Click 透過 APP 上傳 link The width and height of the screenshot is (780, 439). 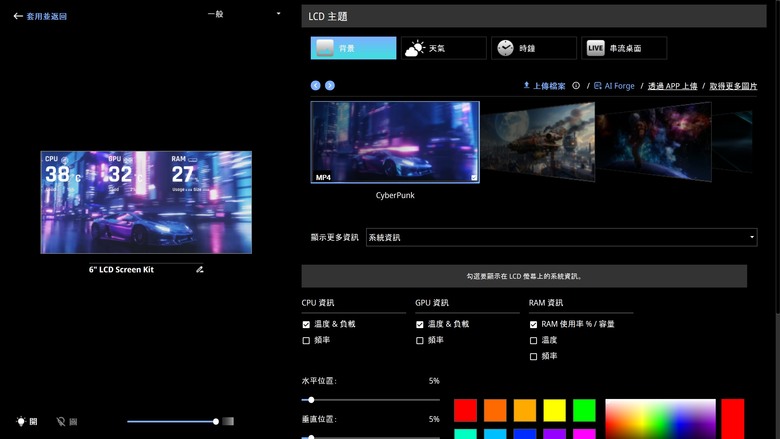[672, 86]
